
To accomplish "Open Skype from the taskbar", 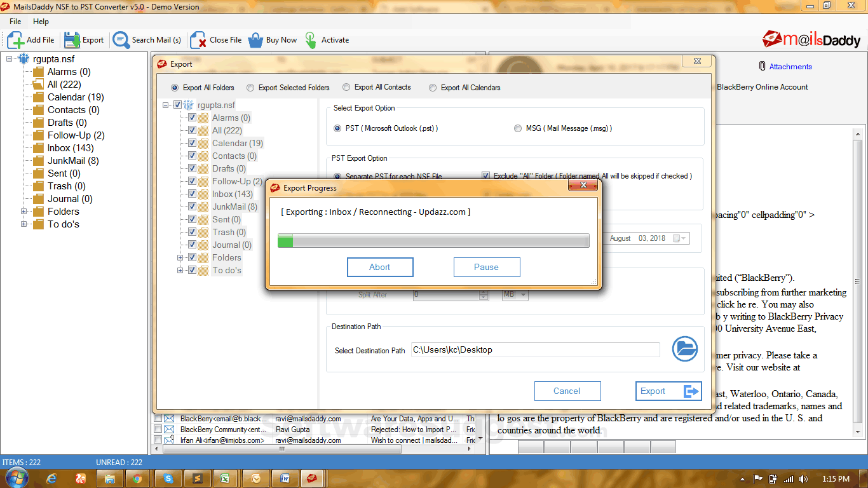I will (x=168, y=478).
